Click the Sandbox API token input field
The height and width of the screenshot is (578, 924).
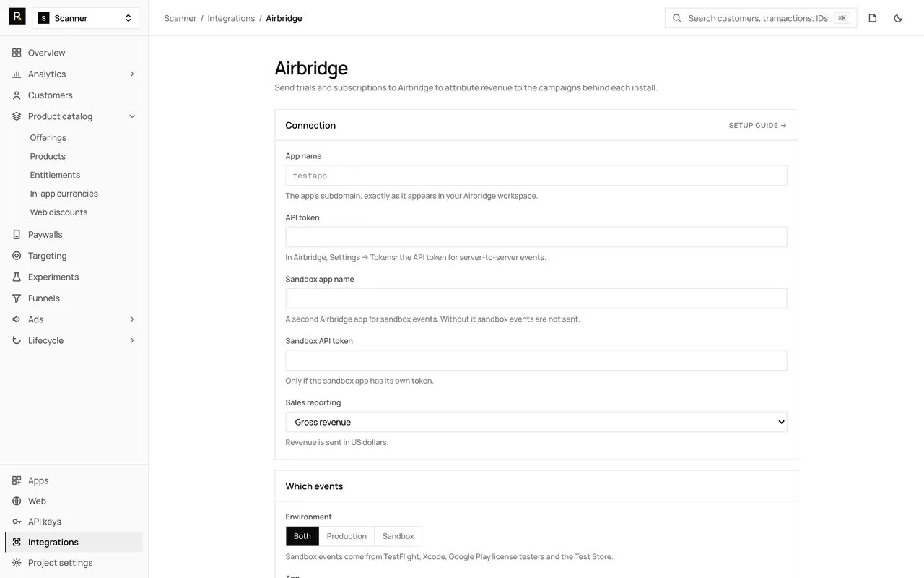536,361
